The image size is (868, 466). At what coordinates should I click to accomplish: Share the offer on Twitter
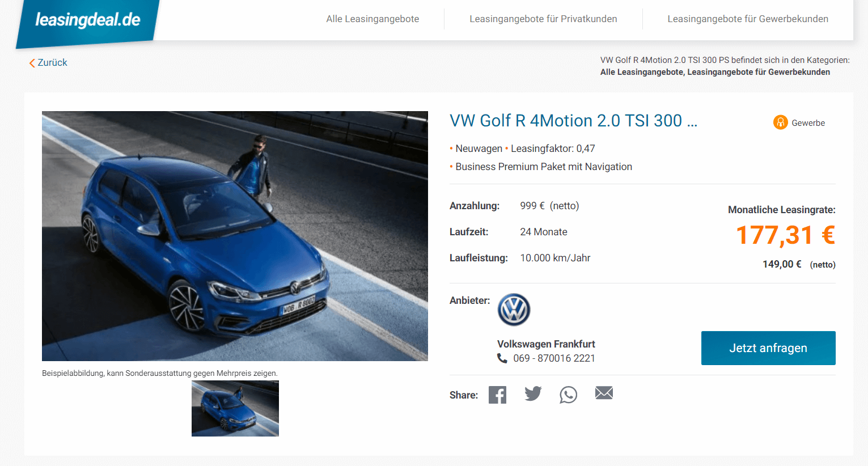[533, 393]
